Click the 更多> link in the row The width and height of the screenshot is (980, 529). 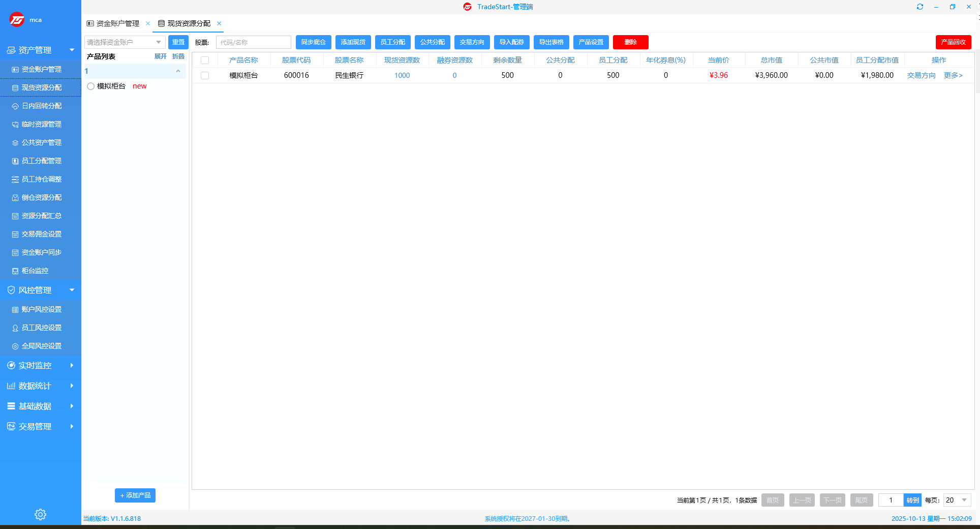coord(953,75)
